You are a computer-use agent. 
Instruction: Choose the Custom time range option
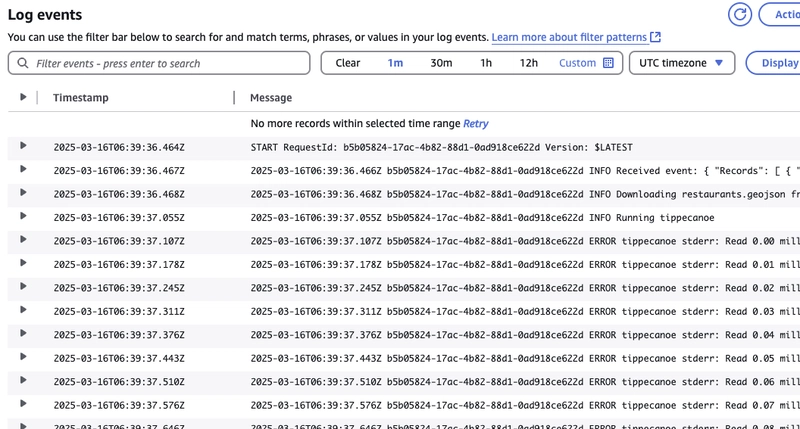coord(577,63)
